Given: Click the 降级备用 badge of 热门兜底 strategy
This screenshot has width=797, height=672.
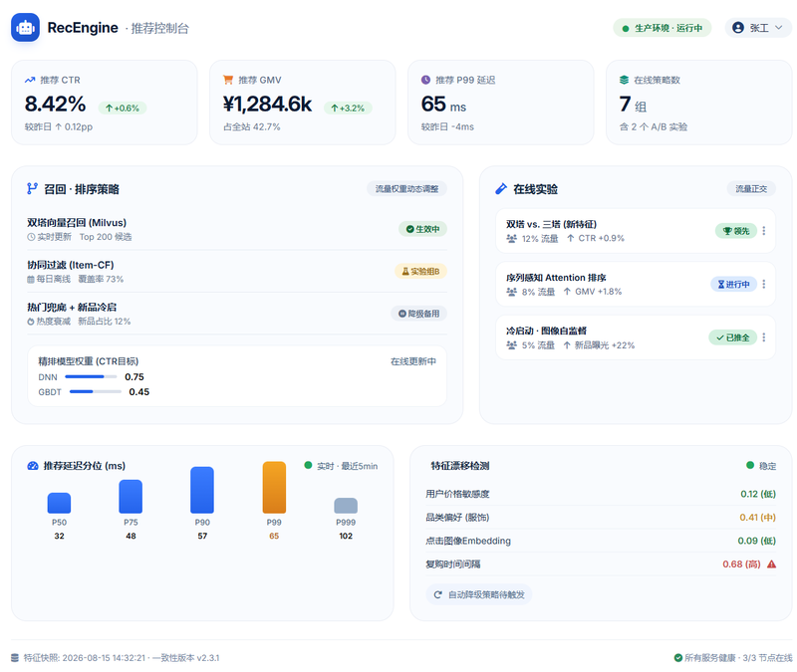Looking at the screenshot, I should tap(418, 314).
